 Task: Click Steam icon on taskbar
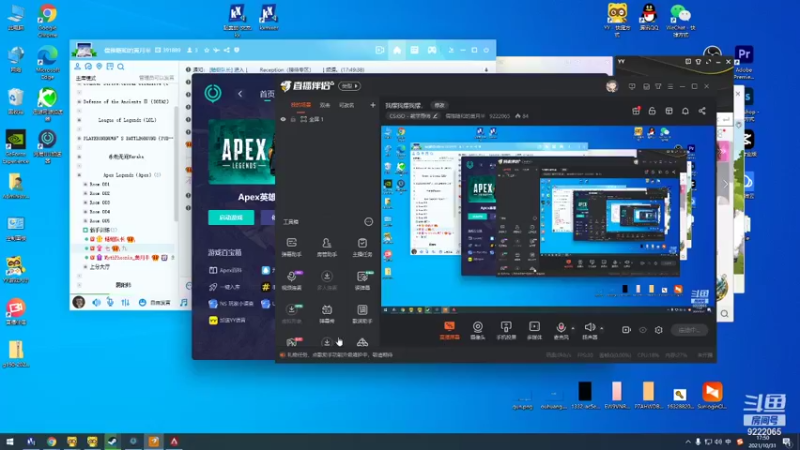point(112,441)
